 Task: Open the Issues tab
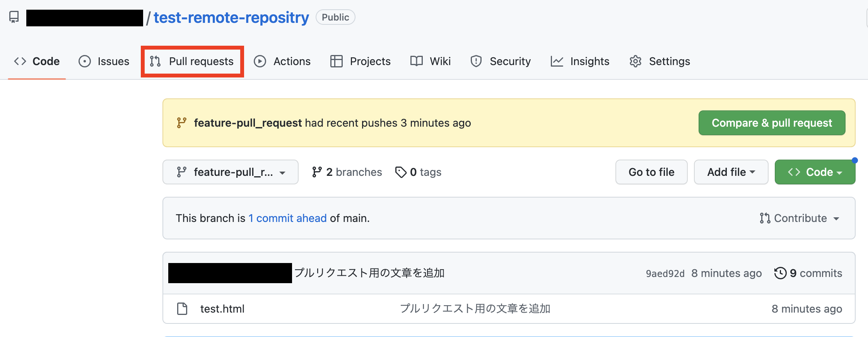(x=104, y=61)
